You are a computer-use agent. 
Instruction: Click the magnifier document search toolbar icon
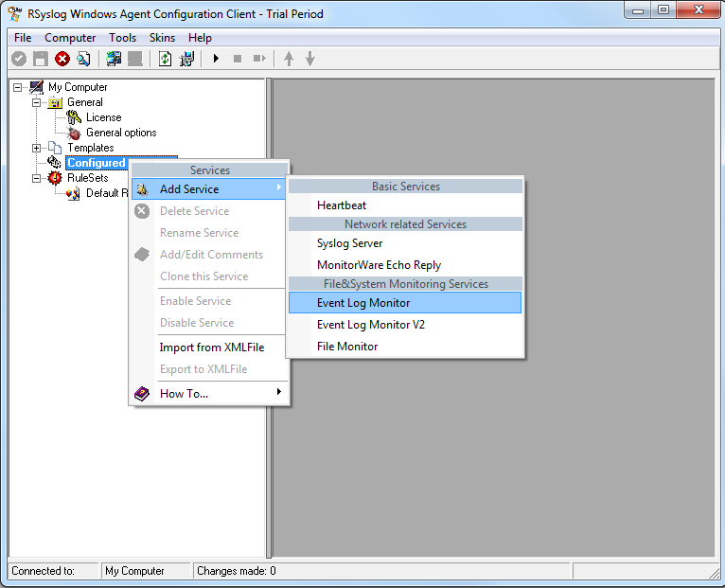coord(83,59)
